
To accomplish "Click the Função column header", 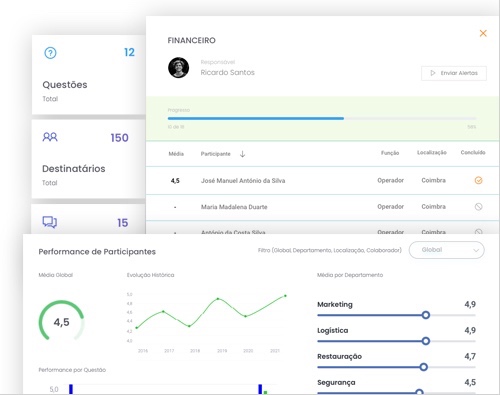I will click(390, 153).
